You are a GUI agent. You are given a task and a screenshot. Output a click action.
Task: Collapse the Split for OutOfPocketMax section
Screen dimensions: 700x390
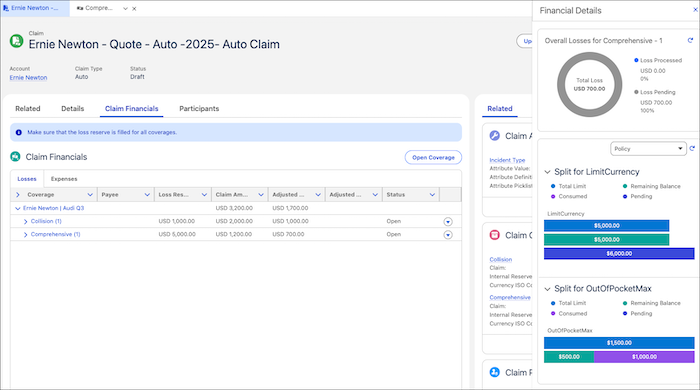(547, 289)
